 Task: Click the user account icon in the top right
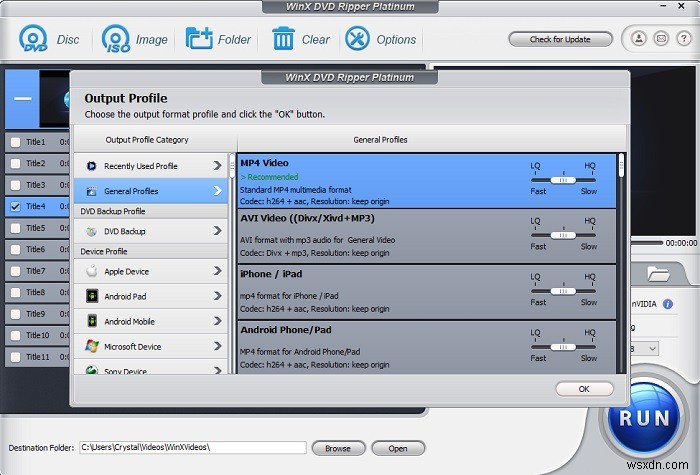(639, 38)
